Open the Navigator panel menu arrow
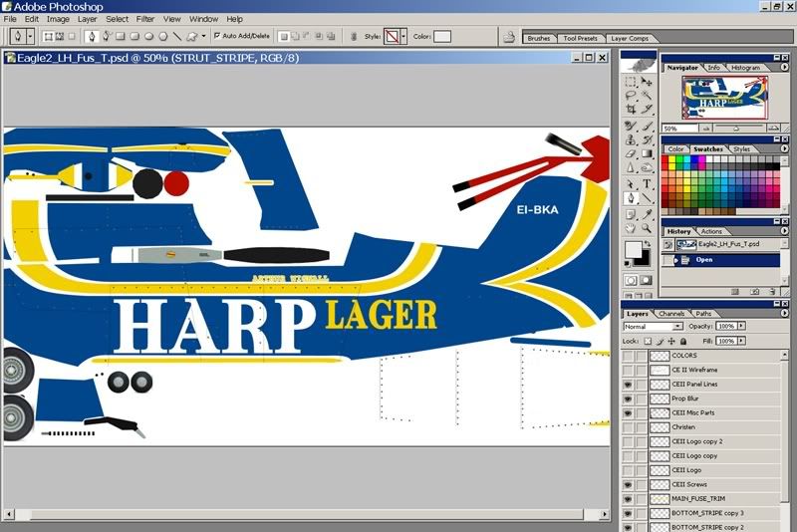The image size is (797, 532). [784, 67]
